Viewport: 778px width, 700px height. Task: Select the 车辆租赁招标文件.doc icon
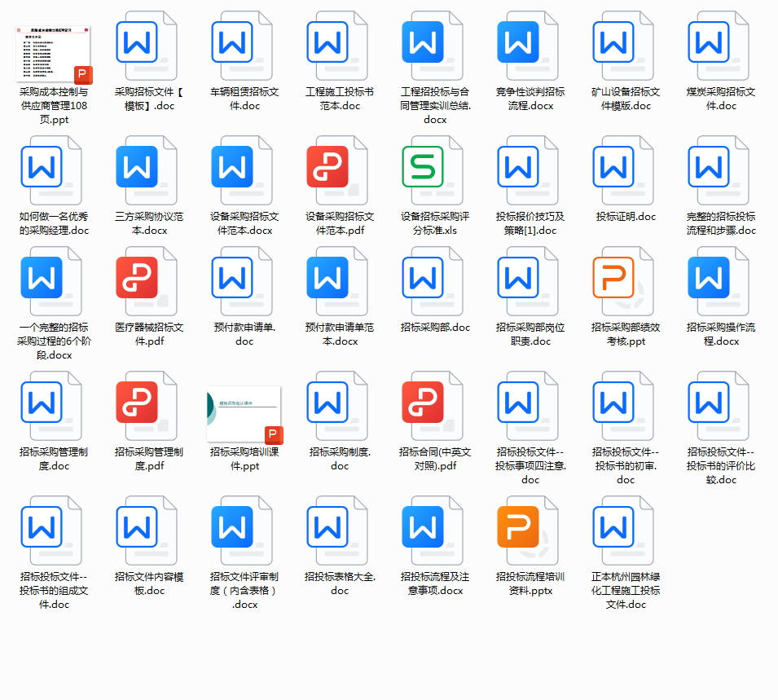click(x=242, y=46)
